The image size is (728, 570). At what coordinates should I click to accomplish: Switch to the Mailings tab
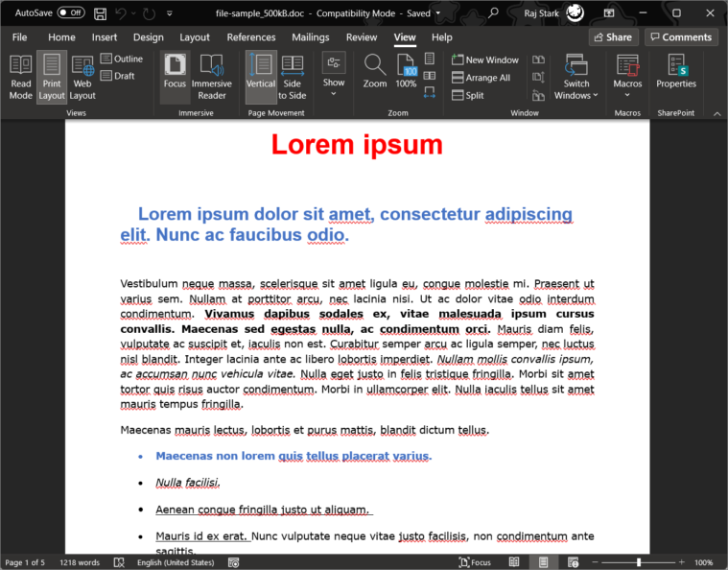(311, 37)
